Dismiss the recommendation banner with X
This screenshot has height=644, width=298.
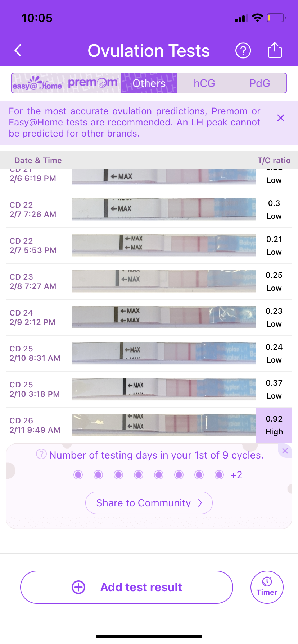(281, 118)
